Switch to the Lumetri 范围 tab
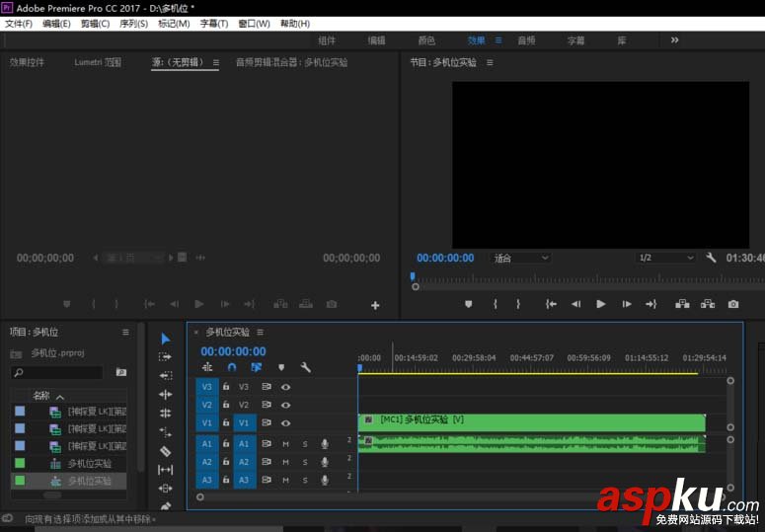765x532 pixels. [98, 62]
